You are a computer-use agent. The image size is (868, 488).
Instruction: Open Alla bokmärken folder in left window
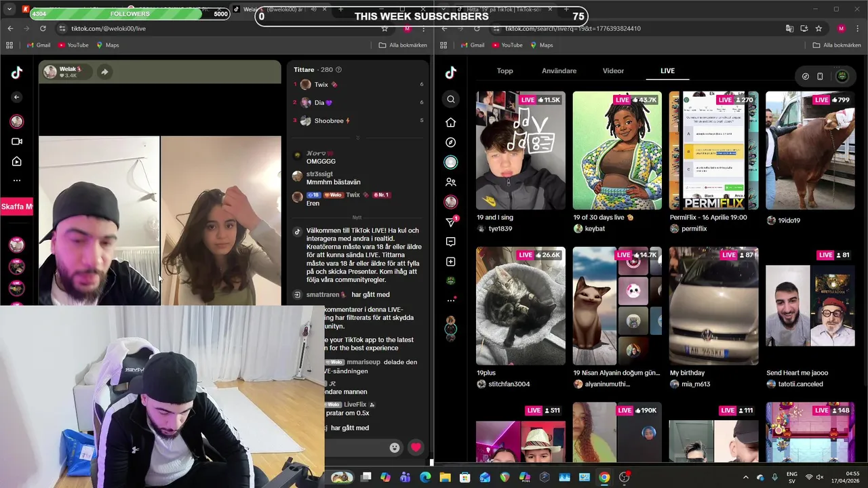[x=403, y=45]
